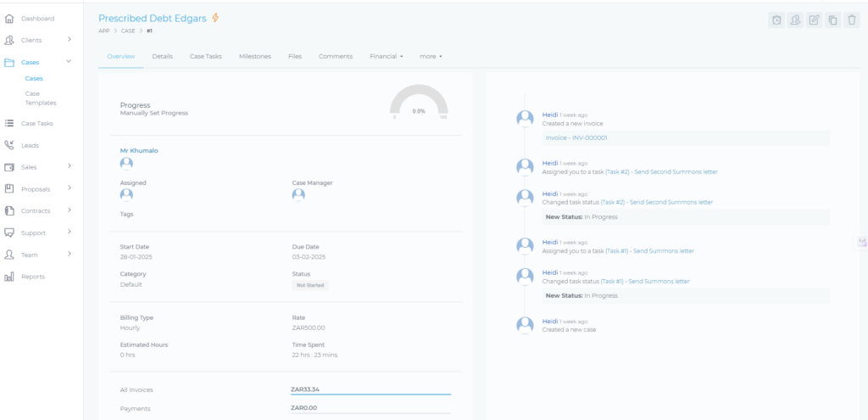Image resolution: width=868 pixels, height=420 pixels.
Task: Open Dashboard from the sidebar
Action: (x=36, y=18)
